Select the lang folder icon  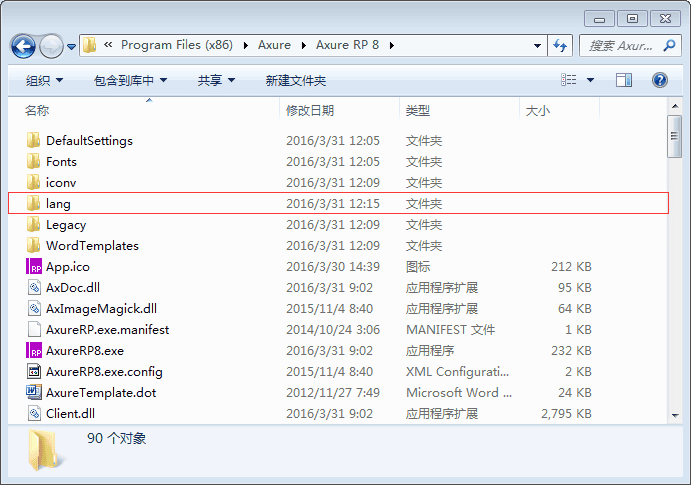[x=33, y=204]
